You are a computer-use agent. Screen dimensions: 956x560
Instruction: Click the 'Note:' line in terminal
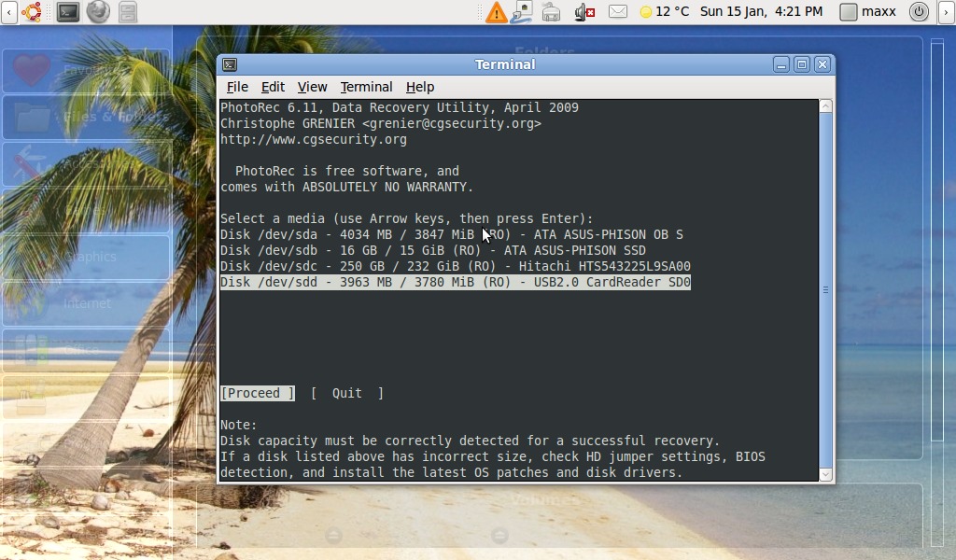click(x=239, y=425)
